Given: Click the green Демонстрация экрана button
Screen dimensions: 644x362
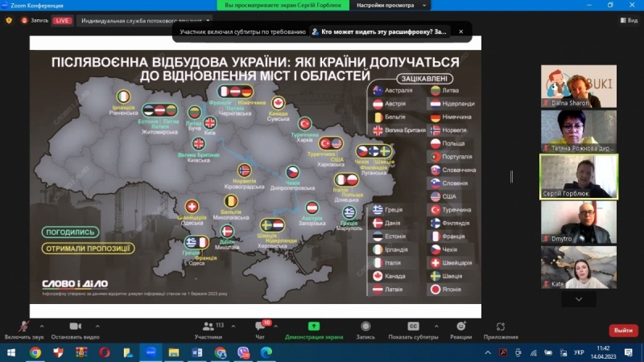Looking at the screenshot, I should point(314,329).
